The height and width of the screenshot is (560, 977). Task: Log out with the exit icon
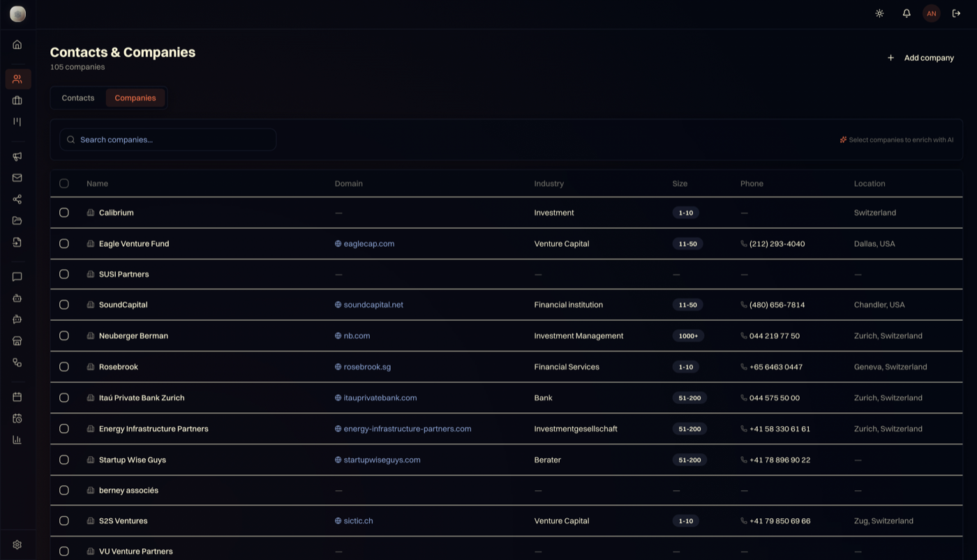tap(957, 13)
